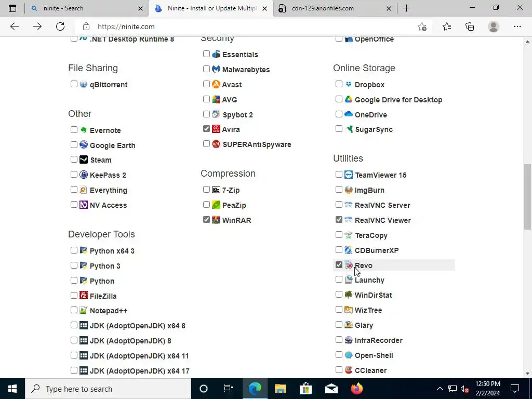Tick the Launchy checkbox
532x399 pixels.
click(x=339, y=279)
